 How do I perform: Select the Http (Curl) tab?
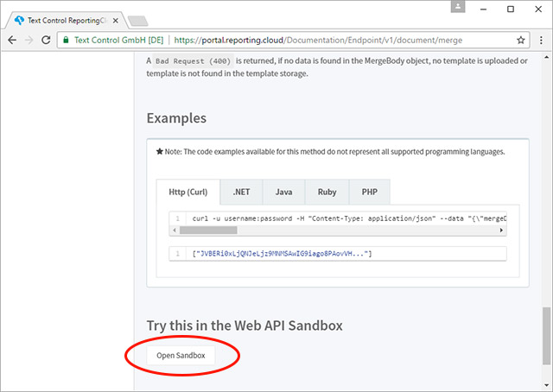tap(188, 193)
